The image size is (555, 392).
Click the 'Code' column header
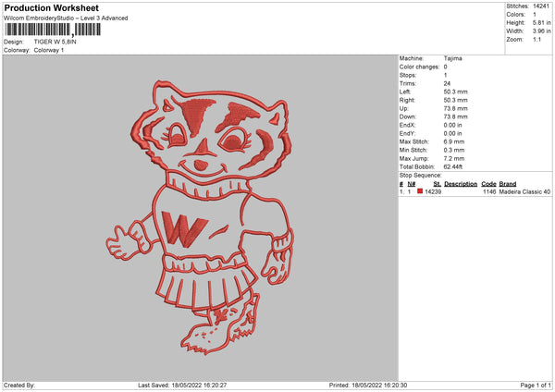tap(488, 184)
